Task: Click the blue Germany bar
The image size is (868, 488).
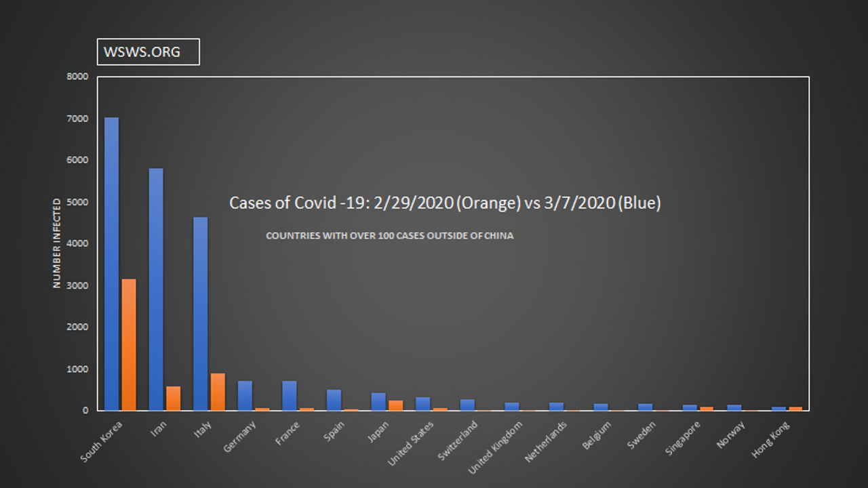Action: (245, 396)
